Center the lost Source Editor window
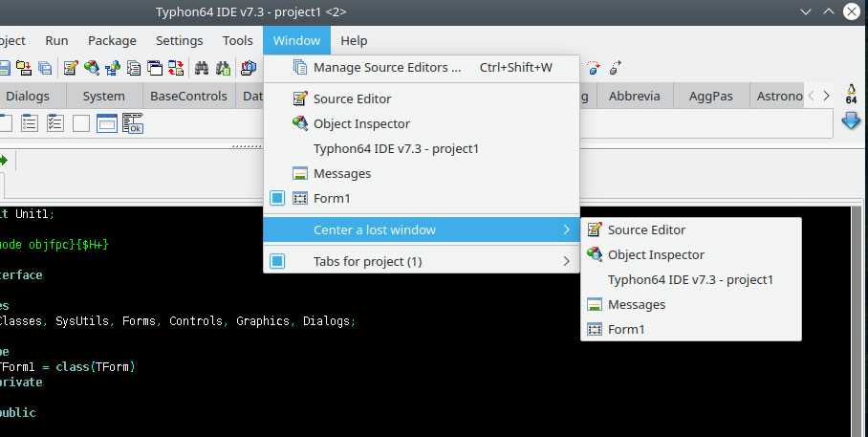This screenshot has width=868, height=437. [x=691, y=229]
